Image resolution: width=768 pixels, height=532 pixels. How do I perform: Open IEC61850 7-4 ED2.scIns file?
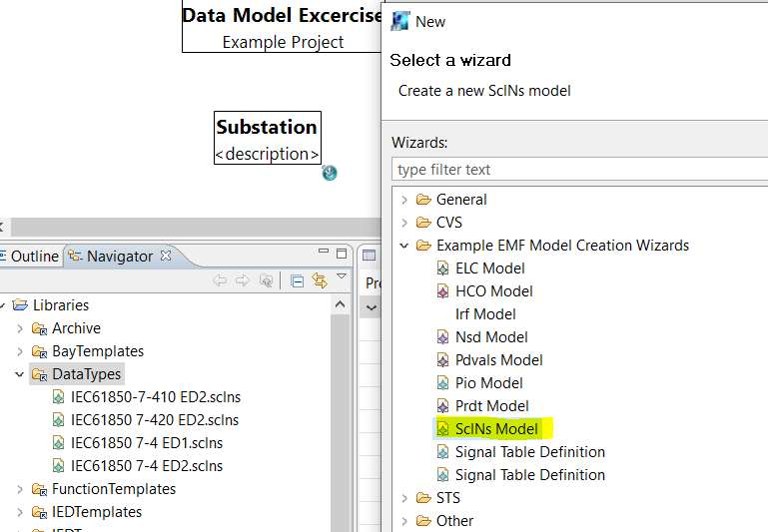[x=147, y=466]
